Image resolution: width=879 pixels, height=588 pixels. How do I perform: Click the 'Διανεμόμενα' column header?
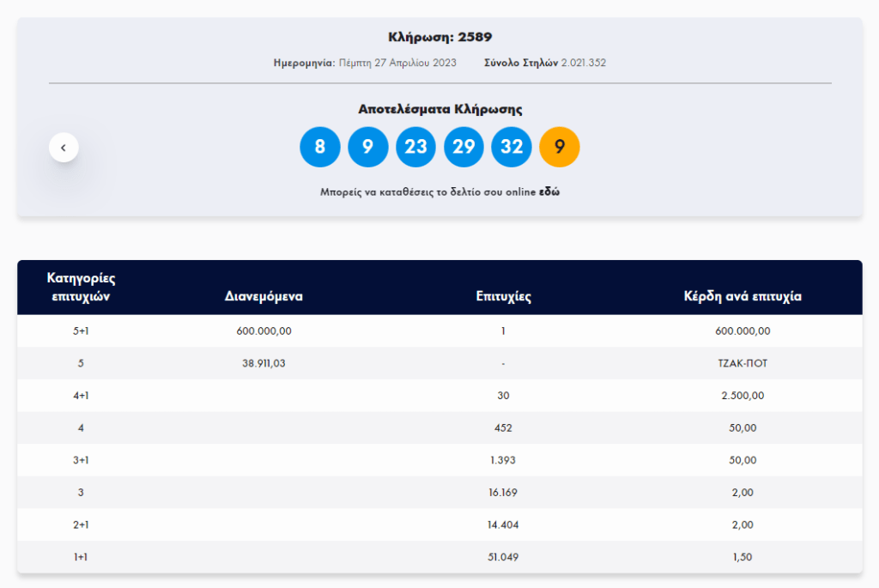(x=264, y=297)
